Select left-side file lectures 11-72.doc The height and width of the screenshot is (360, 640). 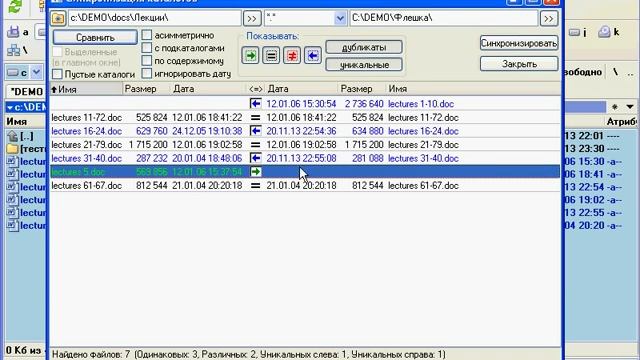click(87, 118)
